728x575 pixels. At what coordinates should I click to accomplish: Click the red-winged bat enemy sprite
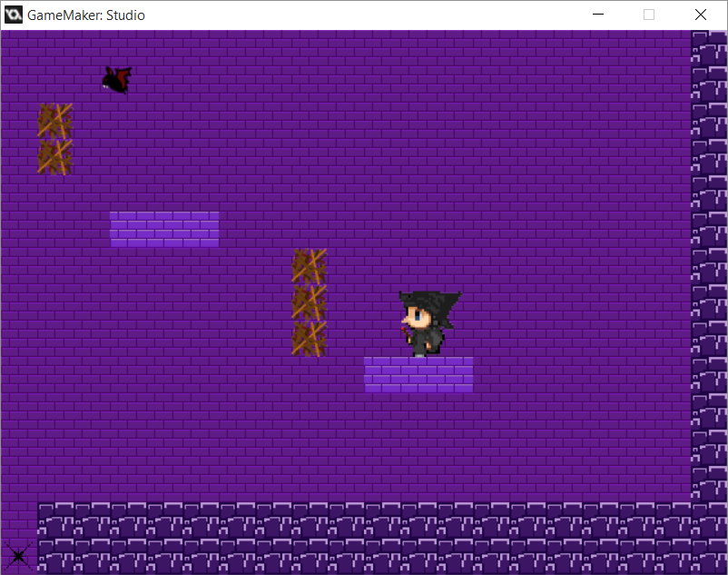pos(117,80)
